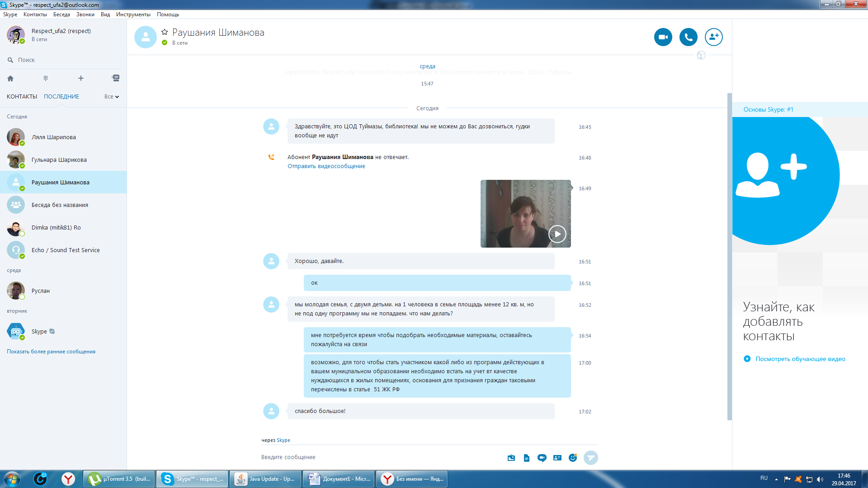Open uTorrent 3.5 in taskbar
Screen dimensions: 868x488
click(119, 479)
